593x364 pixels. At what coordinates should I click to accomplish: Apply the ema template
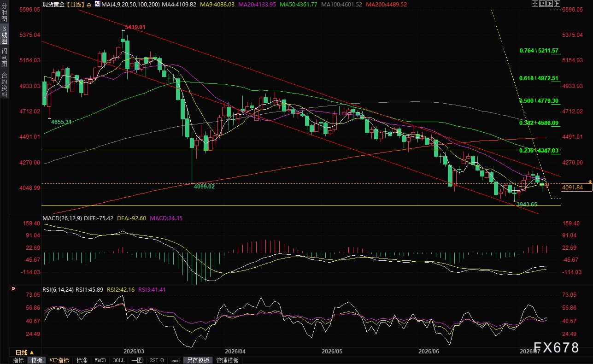point(176,360)
